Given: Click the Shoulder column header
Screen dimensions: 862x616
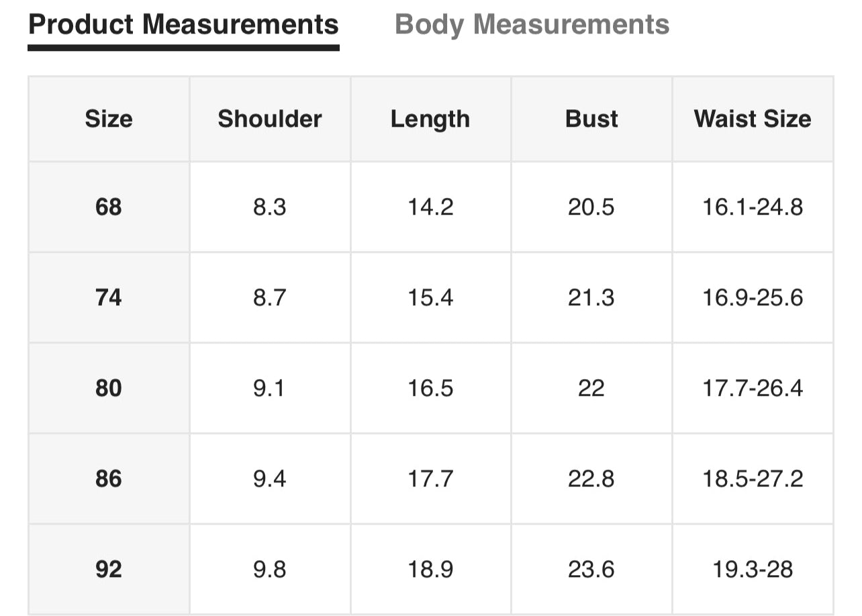Looking at the screenshot, I should click(x=270, y=119).
